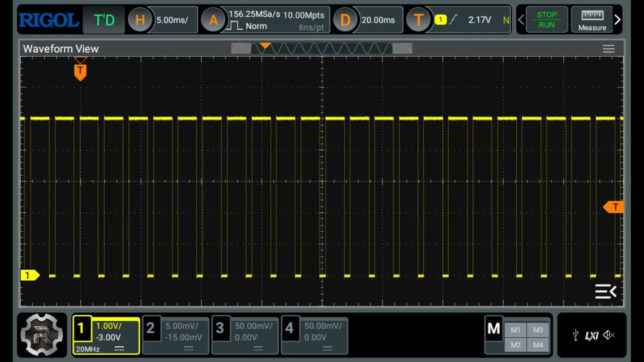Expand the toolbar with the right chevron

click(617, 19)
